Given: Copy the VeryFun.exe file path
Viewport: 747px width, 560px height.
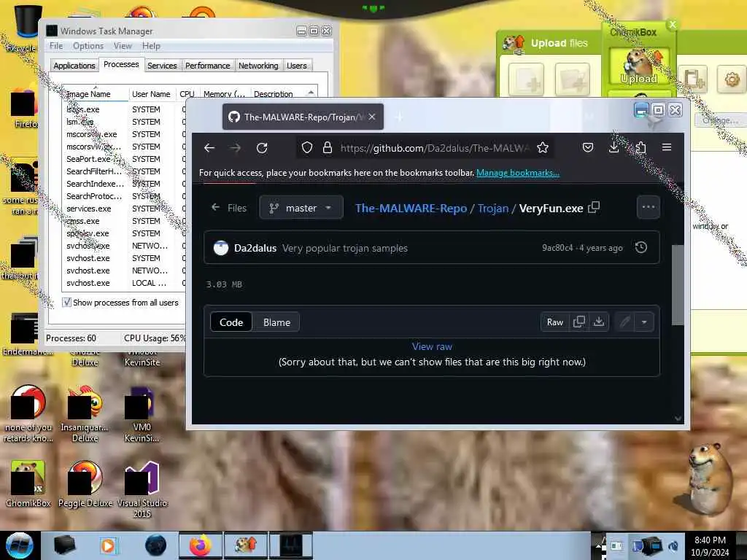Looking at the screenshot, I should click(x=594, y=208).
